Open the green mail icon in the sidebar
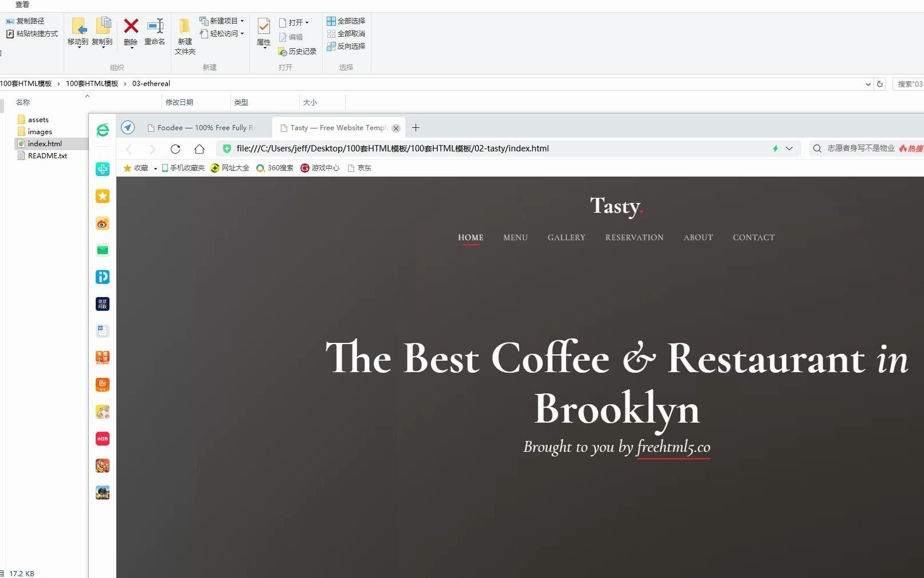924x578 pixels. (x=102, y=249)
